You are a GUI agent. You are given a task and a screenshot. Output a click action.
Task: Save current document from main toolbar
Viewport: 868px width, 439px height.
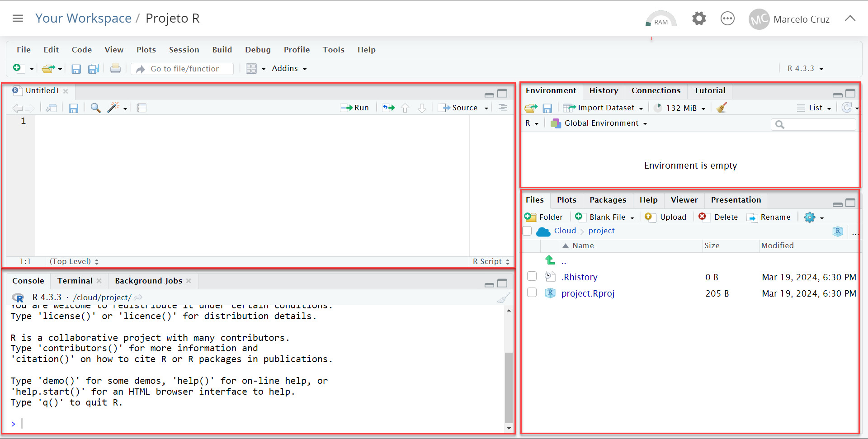[x=76, y=69]
